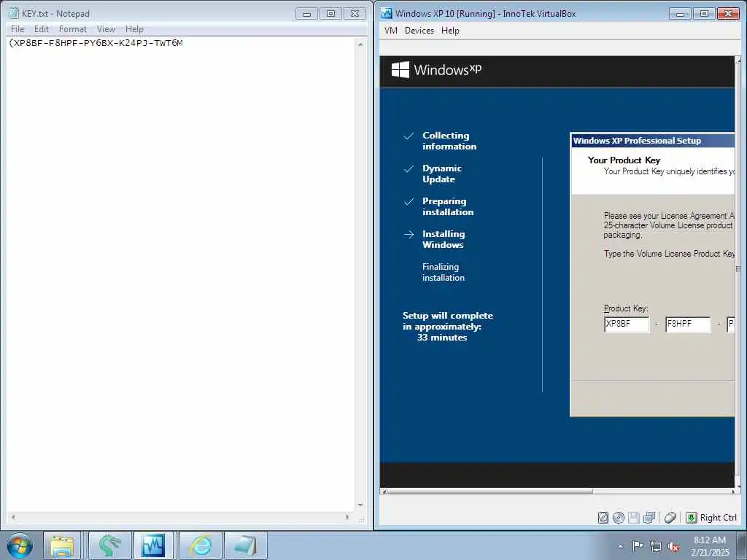Click VirtualBox horizontal scrollbar left arrow

pos(384,491)
